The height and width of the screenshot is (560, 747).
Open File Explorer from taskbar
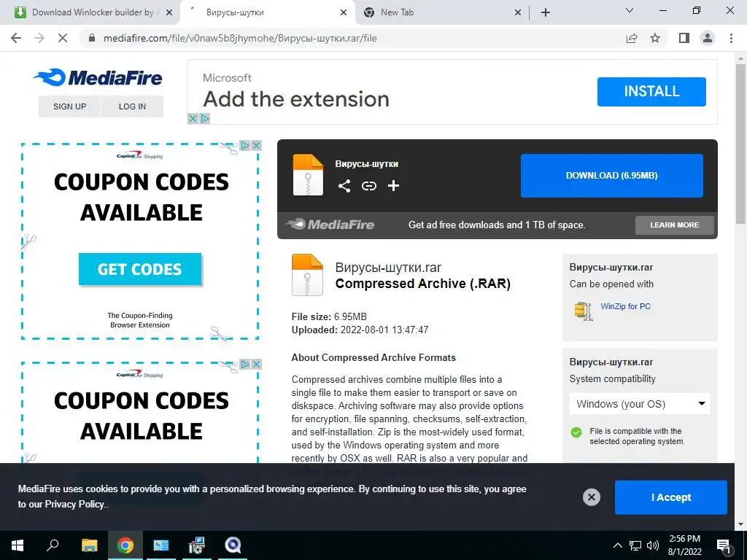pos(89,545)
